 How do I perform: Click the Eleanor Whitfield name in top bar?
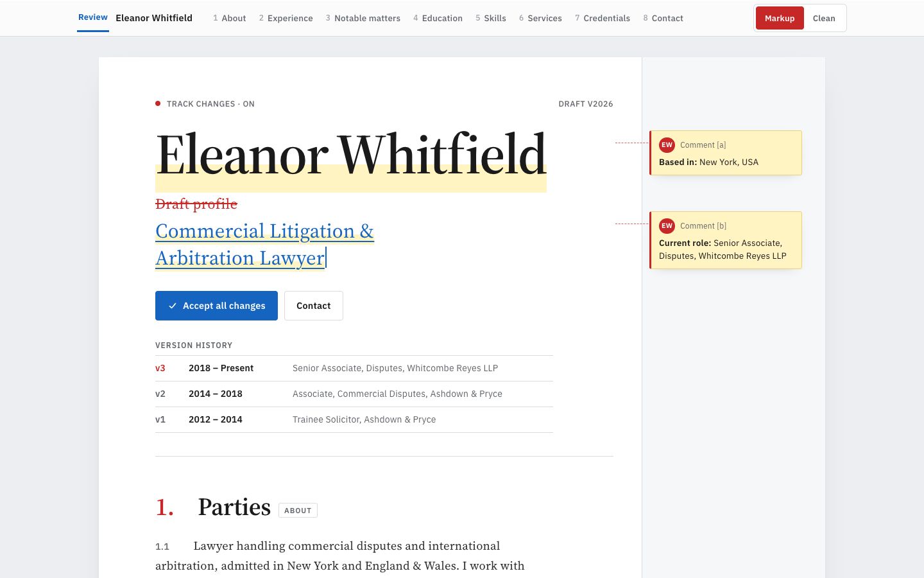click(154, 18)
